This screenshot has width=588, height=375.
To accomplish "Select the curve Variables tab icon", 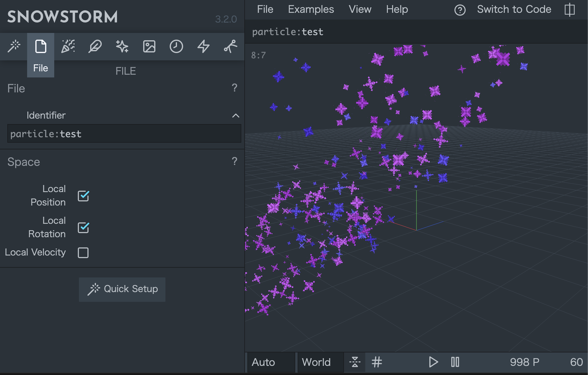I will click(230, 47).
